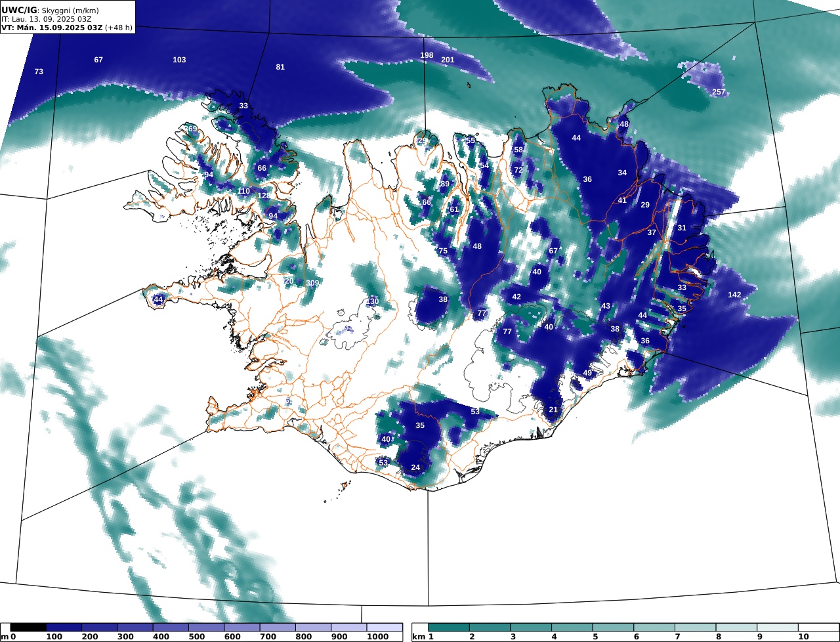Viewport: 840px width, 642px height.
Task: Select the map value 41
Action: point(622,200)
